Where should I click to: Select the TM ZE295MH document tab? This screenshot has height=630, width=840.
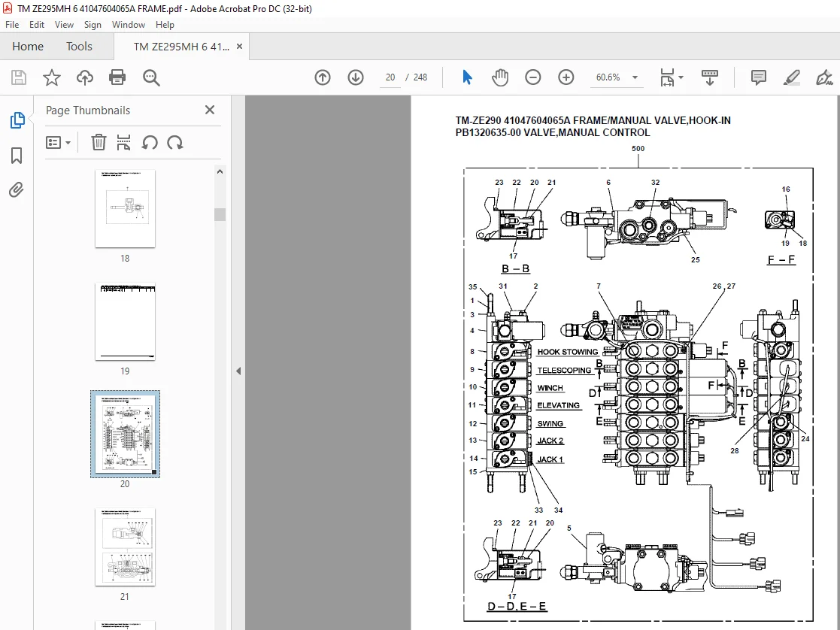pyautogui.click(x=181, y=47)
